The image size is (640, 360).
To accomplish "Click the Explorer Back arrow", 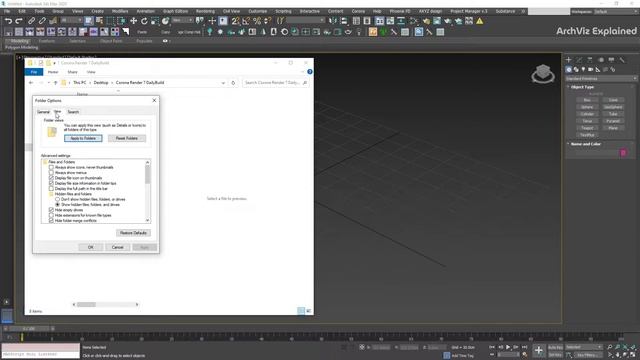I will [x=31, y=83].
